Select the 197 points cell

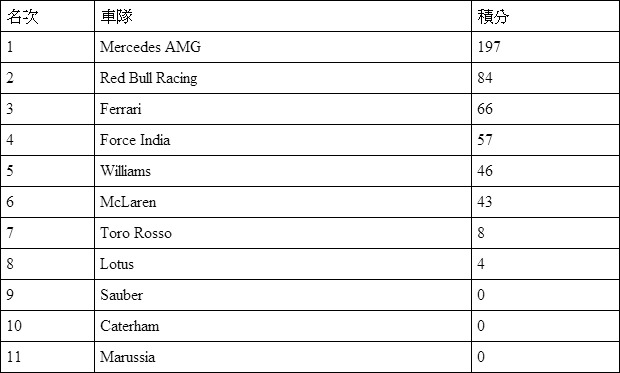[546, 47]
